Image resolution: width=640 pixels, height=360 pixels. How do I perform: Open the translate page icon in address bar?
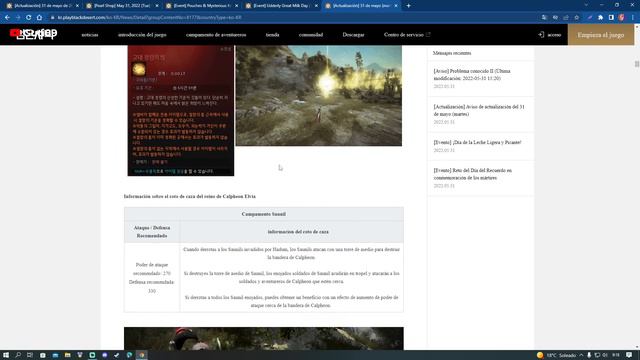coord(544,18)
